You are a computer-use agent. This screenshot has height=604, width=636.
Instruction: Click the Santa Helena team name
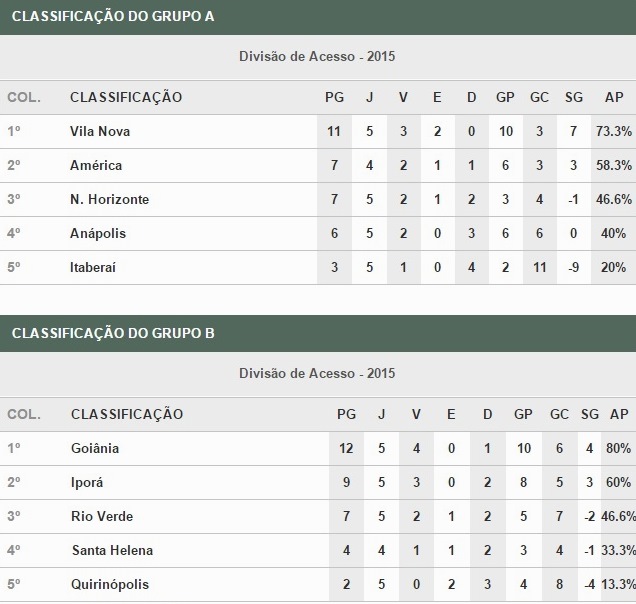[x=112, y=550]
